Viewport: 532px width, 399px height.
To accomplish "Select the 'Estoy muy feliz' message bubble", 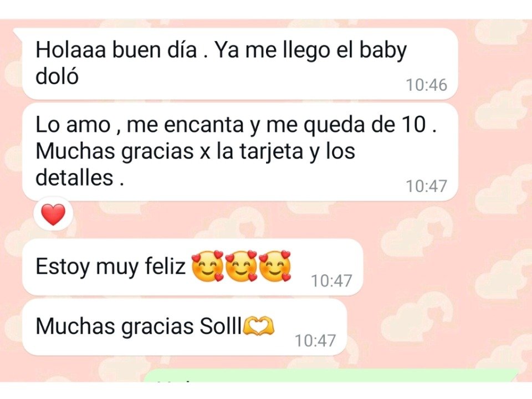I will (192, 267).
